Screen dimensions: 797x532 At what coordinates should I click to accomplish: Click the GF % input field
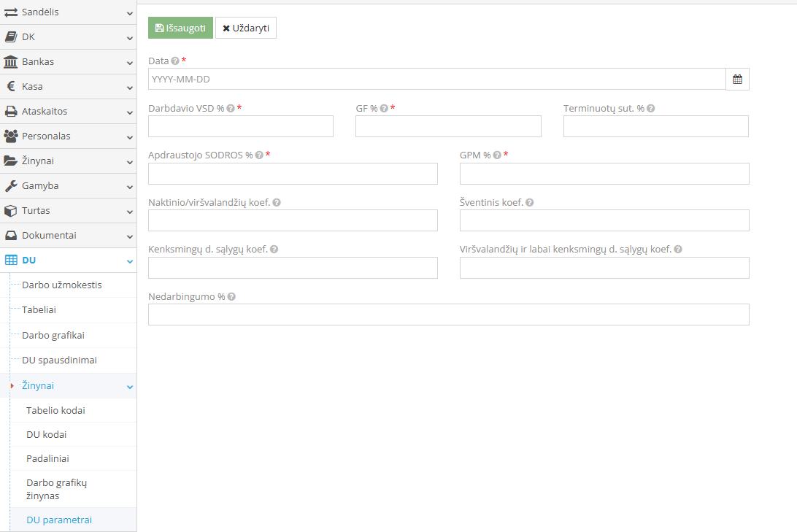click(448, 126)
